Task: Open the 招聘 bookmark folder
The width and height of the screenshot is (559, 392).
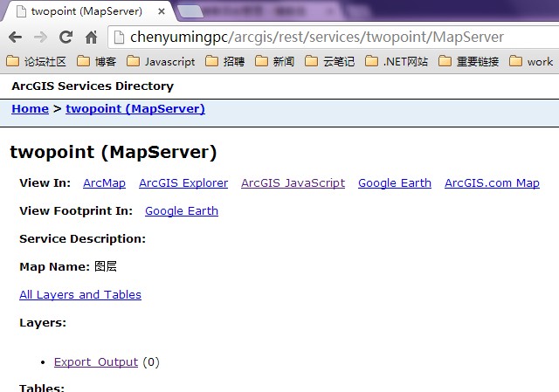Action: coord(225,62)
